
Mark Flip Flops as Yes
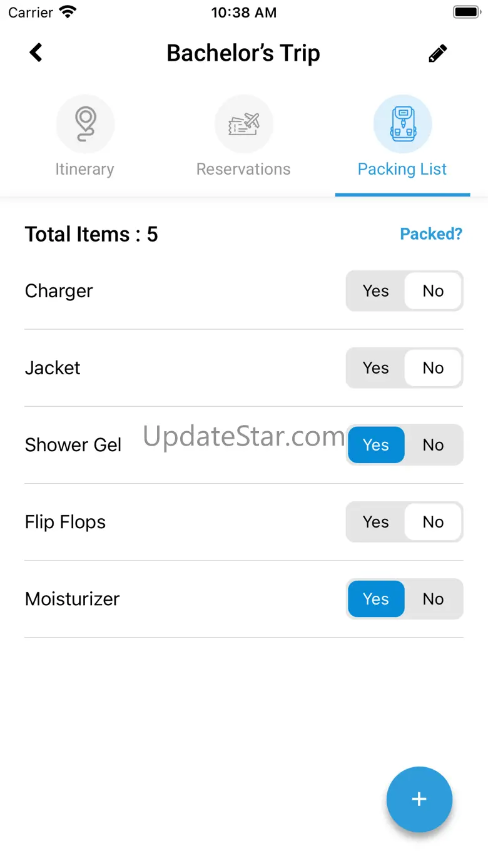(x=376, y=522)
